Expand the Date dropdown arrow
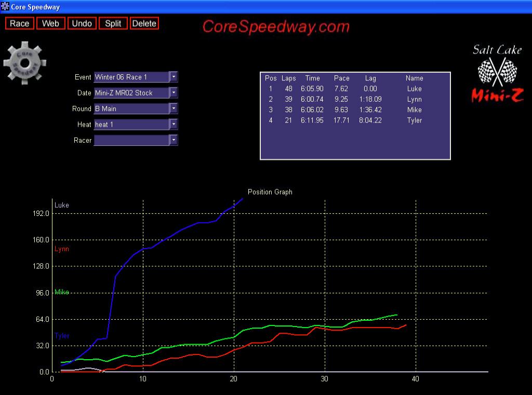 (174, 92)
